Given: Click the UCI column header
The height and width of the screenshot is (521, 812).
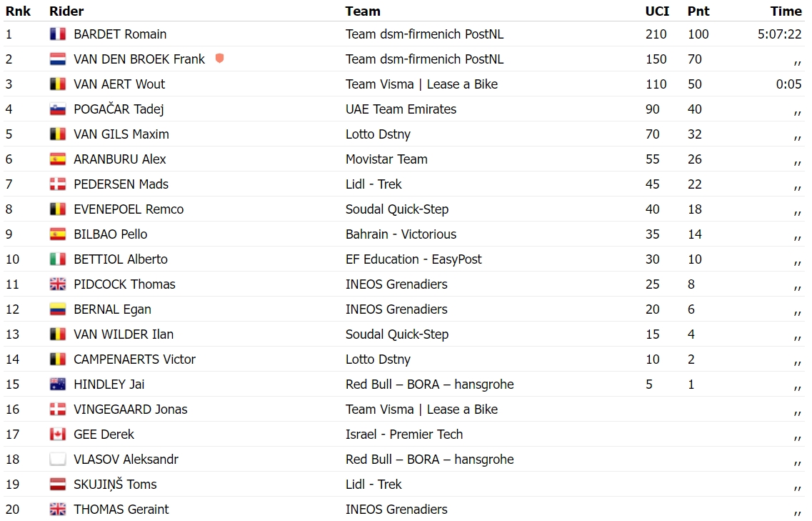Looking at the screenshot, I should pos(657,11).
